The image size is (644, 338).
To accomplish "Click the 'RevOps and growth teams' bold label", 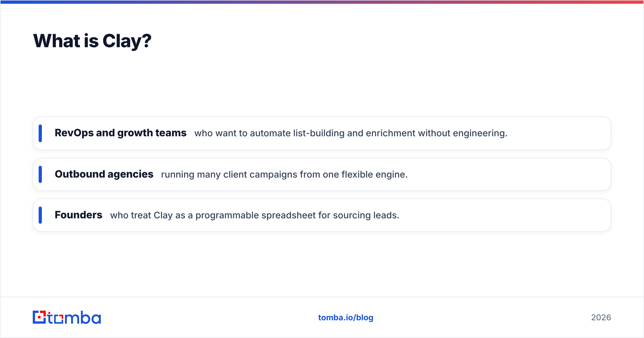I will click(120, 133).
